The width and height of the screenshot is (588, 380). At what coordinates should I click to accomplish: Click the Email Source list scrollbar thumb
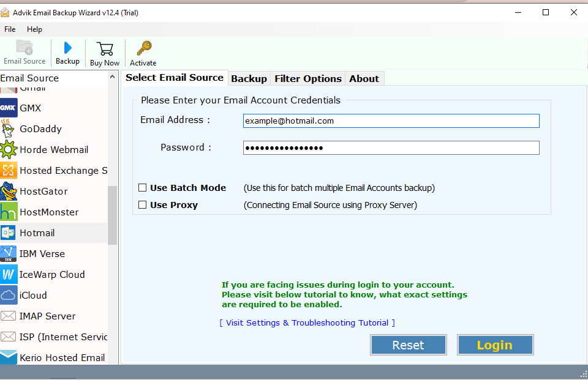[113, 215]
